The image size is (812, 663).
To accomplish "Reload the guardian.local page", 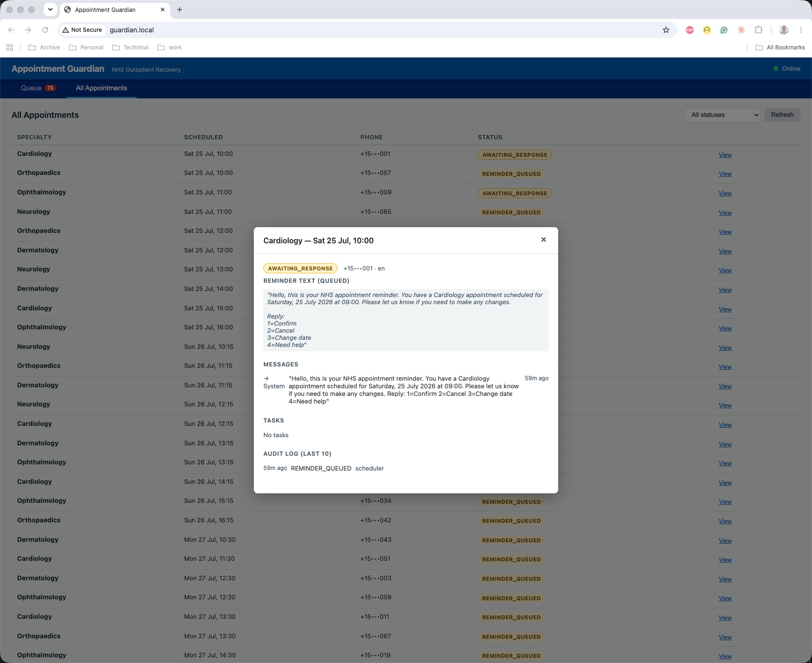I will point(45,30).
